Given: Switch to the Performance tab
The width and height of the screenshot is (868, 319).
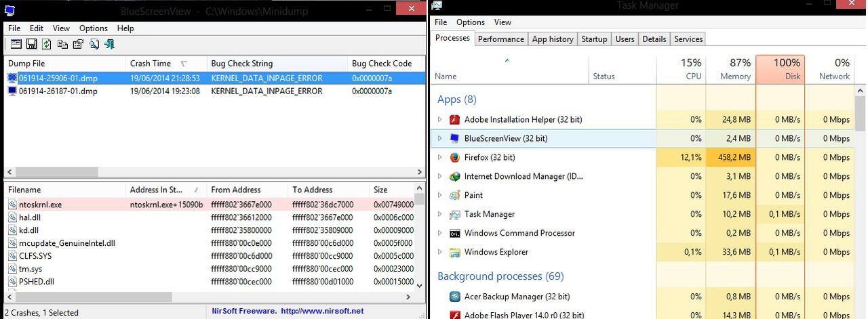Looking at the screenshot, I should pyautogui.click(x=501, y=39).
